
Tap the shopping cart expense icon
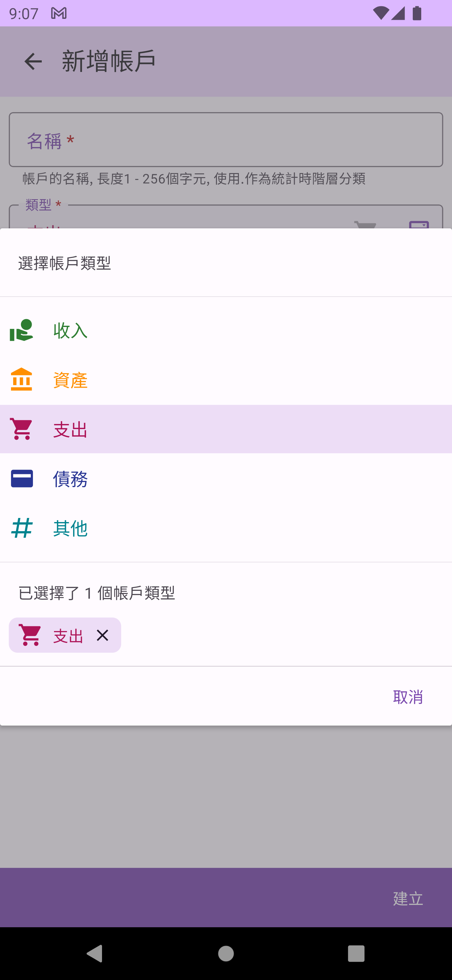point(21,429)
